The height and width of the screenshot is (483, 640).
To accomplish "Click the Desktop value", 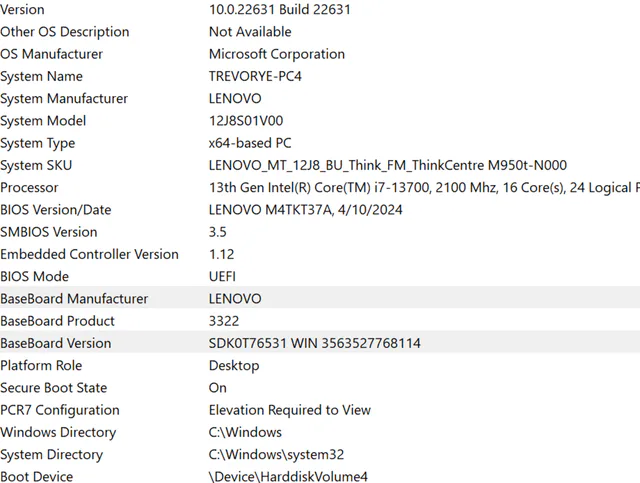I will [234, 366].
